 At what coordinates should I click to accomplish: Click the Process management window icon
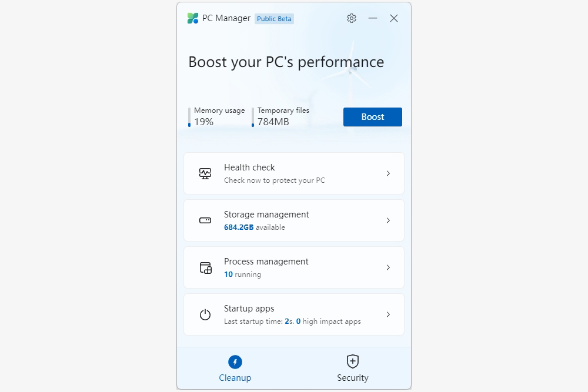(x=205, y=267)
